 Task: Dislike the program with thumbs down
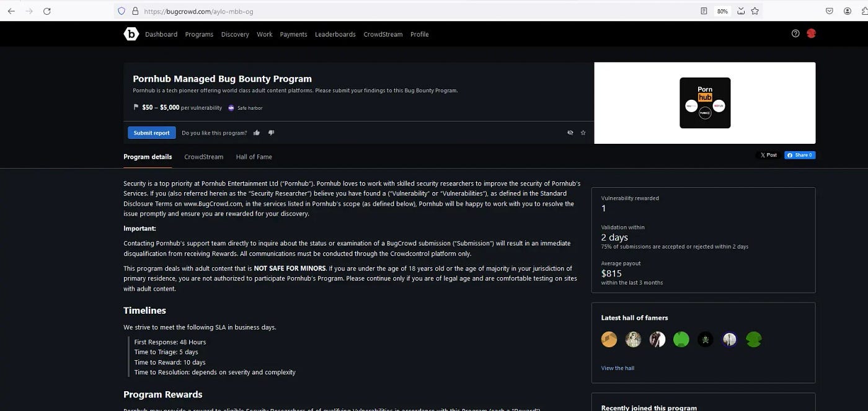tap(271, 133)
